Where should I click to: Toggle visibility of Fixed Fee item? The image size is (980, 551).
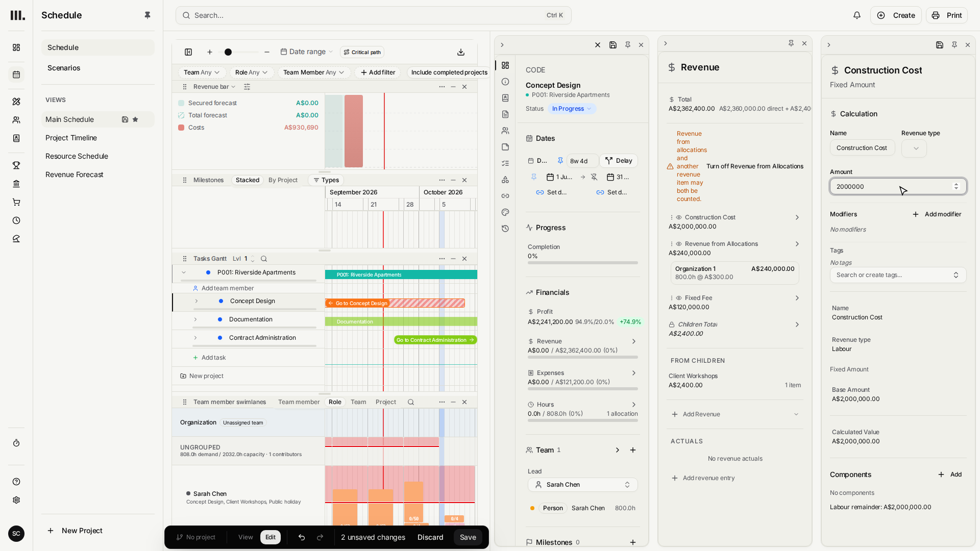[679, 298]
